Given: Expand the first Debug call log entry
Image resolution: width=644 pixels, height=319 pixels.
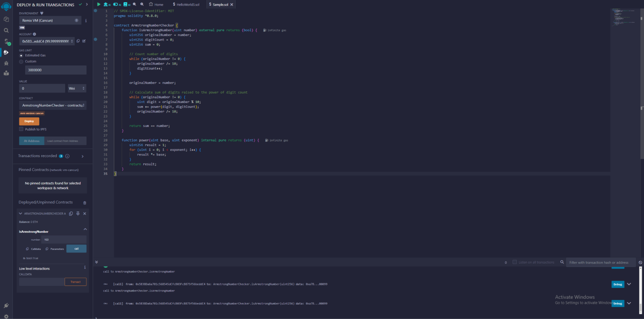Looking at the screenshot, I should (629, 284).
